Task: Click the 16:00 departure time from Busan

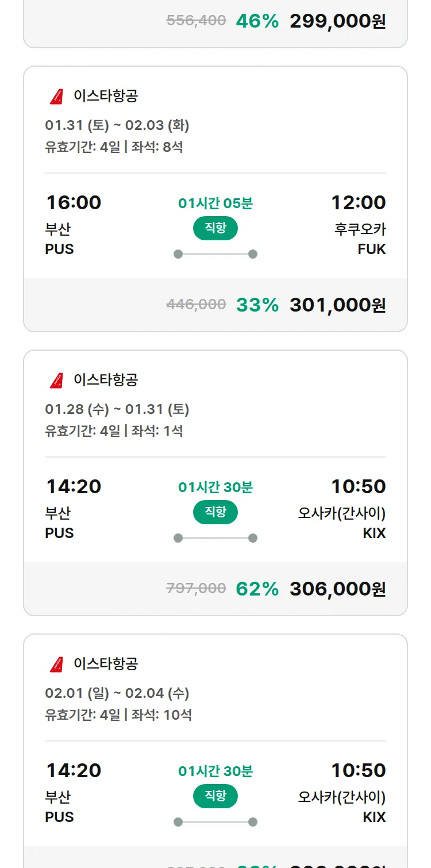Action: point(74,203)
